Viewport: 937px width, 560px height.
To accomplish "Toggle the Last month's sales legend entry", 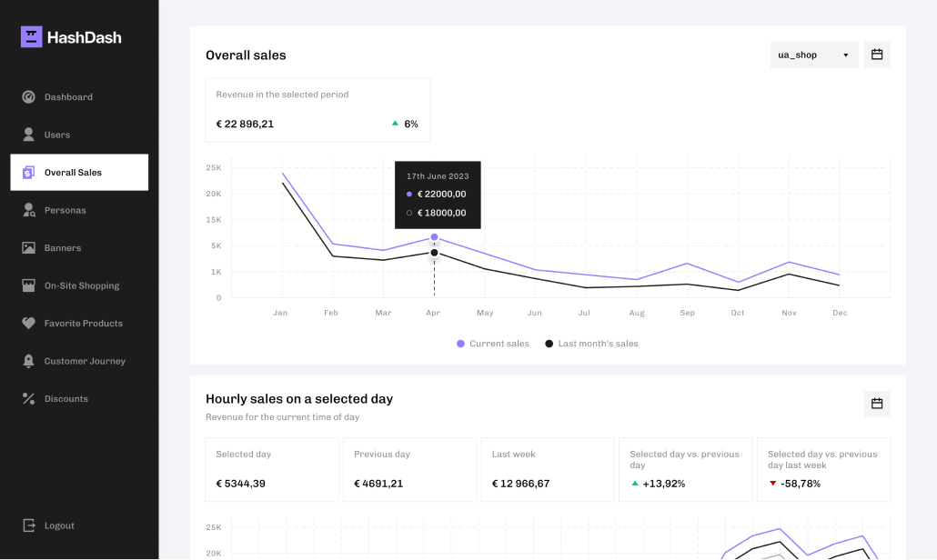I will coord(591,343).
